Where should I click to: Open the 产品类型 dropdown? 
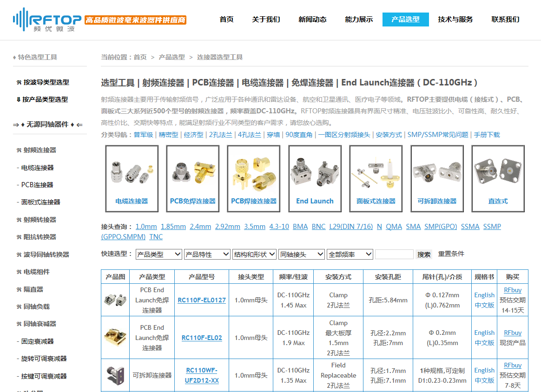158,255
